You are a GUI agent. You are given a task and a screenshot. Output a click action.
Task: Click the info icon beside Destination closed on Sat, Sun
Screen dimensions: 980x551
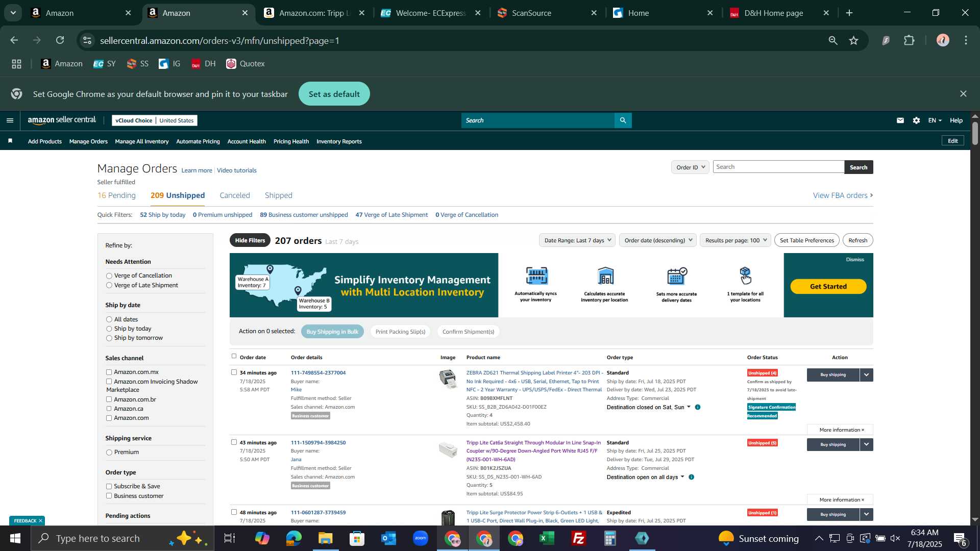(x=698, y=407)
